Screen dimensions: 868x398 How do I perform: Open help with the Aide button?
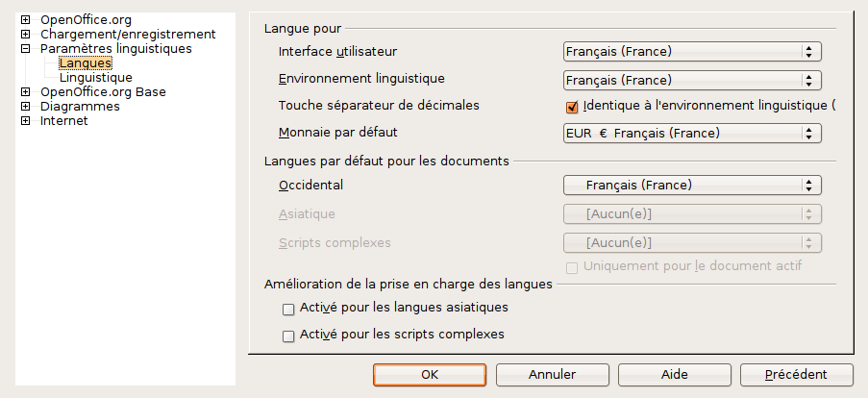pos(674,375)
